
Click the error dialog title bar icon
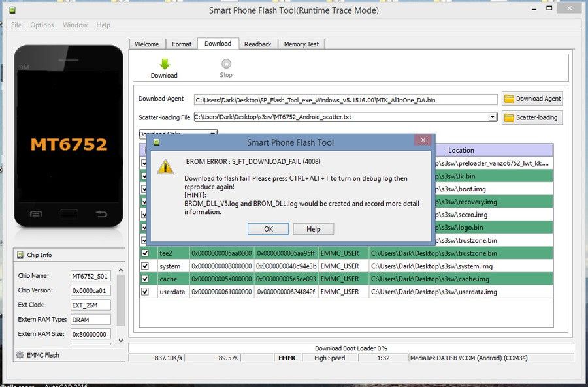pos(157,142)
